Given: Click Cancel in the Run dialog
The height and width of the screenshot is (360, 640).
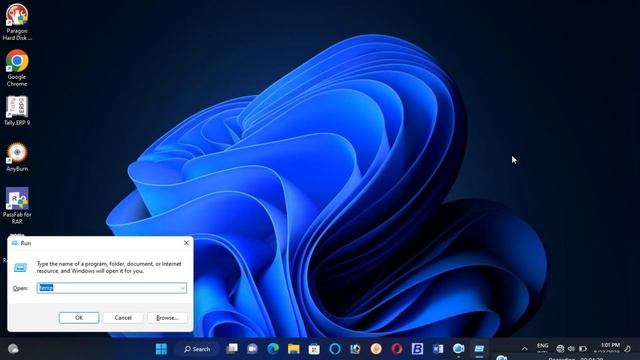Looking at the screenshot, I should tap(123, 318).
